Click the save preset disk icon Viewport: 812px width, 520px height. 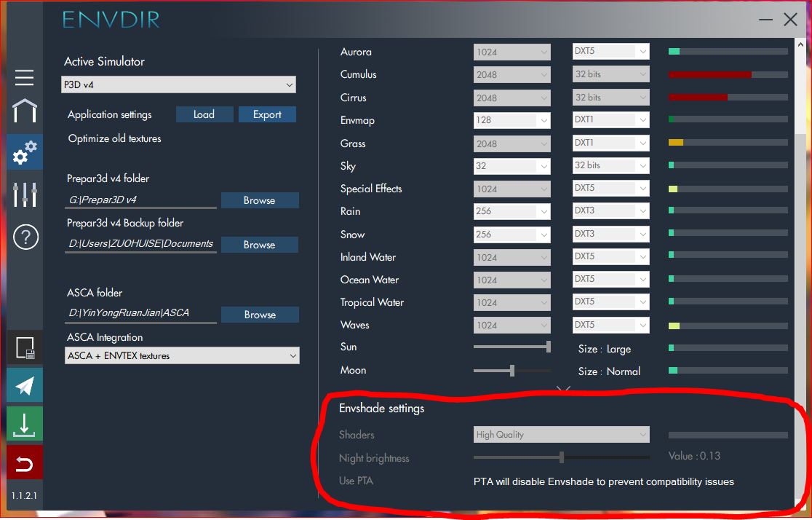(x=25, y=349)
